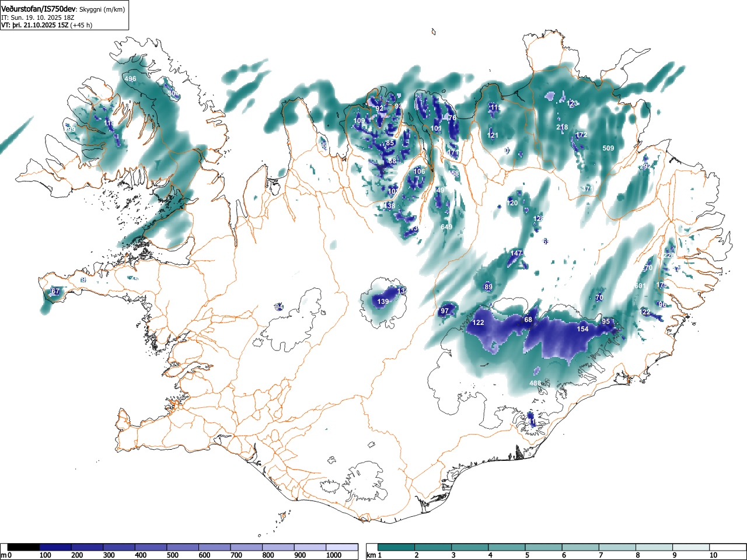747x560 pixels.
Task: Click the 'km 1' label on the kilometre scale
Action: click(x=373, y=555)
